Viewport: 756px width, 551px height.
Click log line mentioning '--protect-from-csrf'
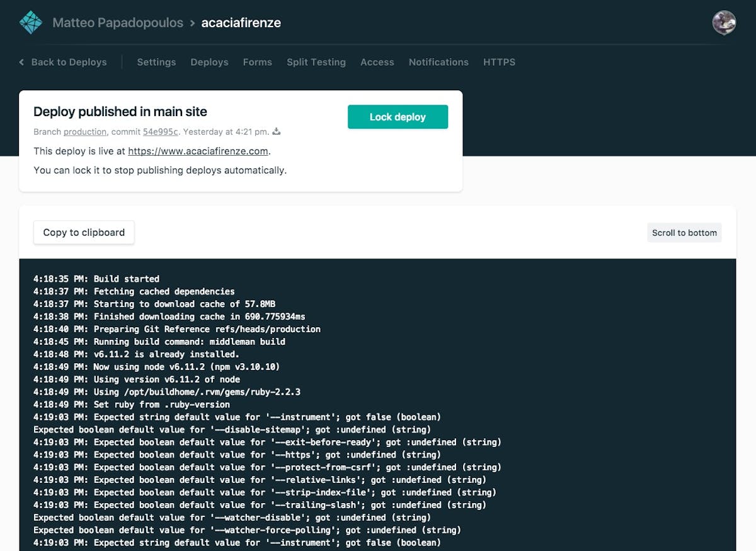click(268, 468)
